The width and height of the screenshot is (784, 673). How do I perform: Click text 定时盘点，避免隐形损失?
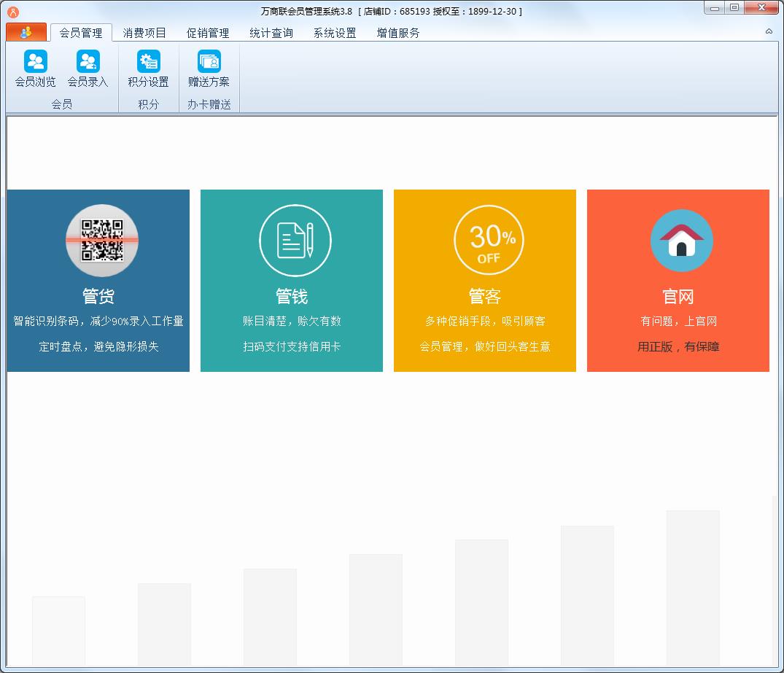pos(98,346)
